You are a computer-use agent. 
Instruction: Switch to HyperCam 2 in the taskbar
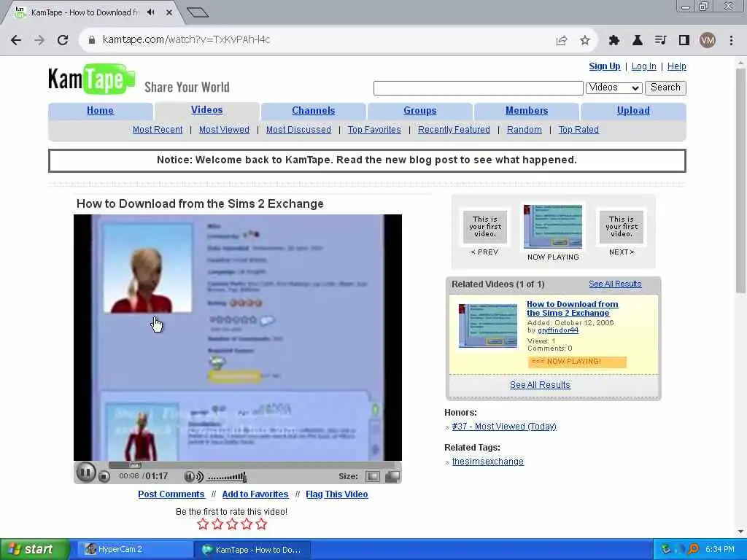tap(134, 550)
